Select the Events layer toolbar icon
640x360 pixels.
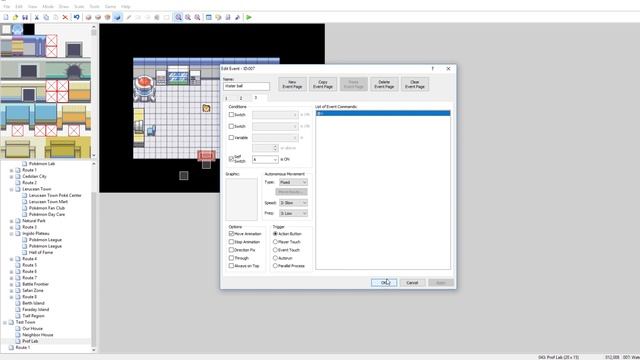[118, 17]
